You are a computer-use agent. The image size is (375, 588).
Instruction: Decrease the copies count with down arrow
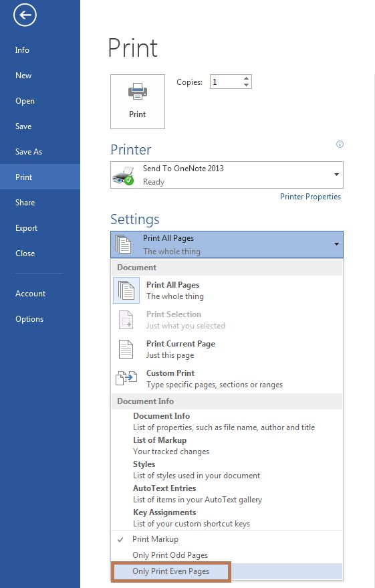click(246, 85)
